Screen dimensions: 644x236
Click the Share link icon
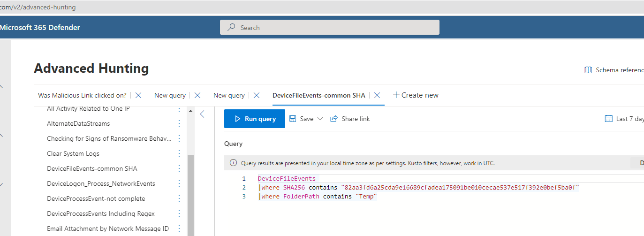click(334, 119)
